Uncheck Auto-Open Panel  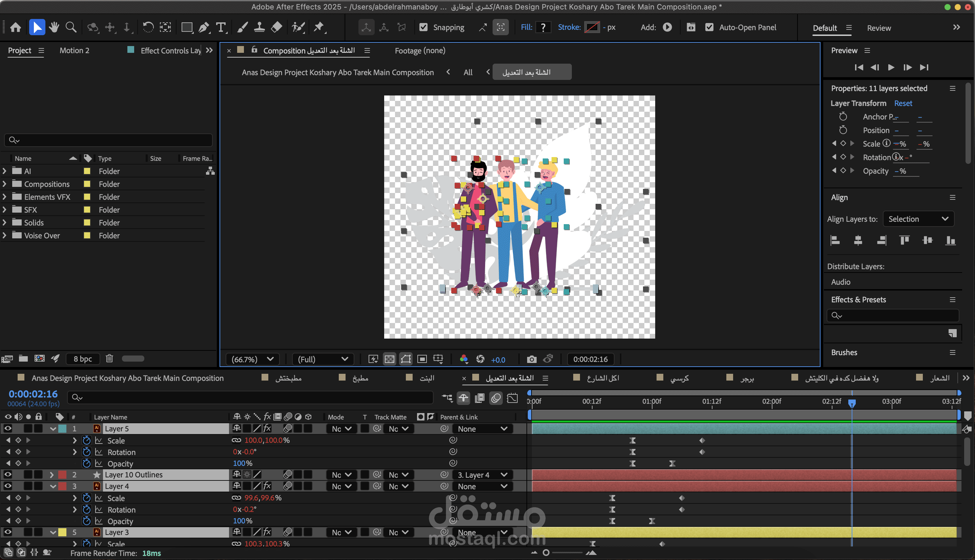pyautogui.click(x=709, y=27)
